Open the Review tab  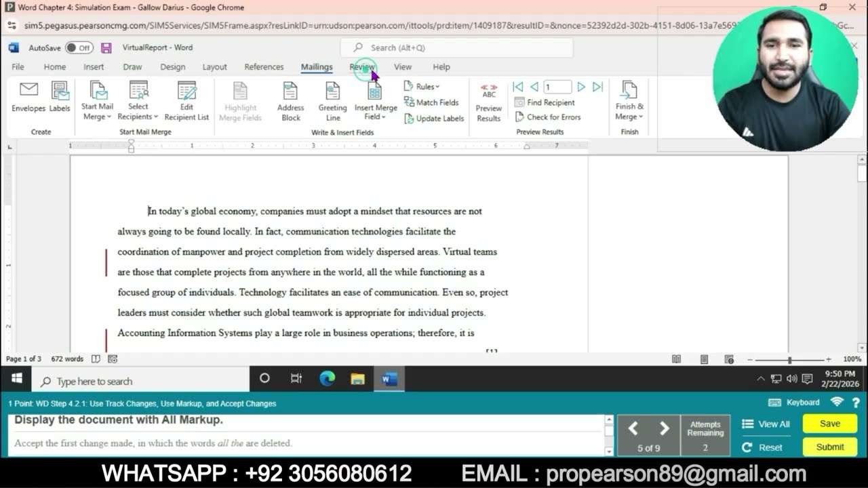pos(362,66)
